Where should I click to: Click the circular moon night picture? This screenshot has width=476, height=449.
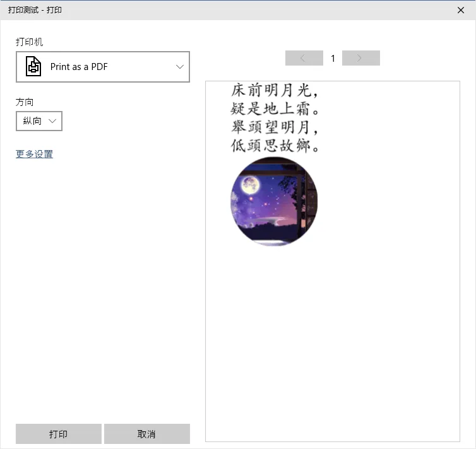click(274, 201)
